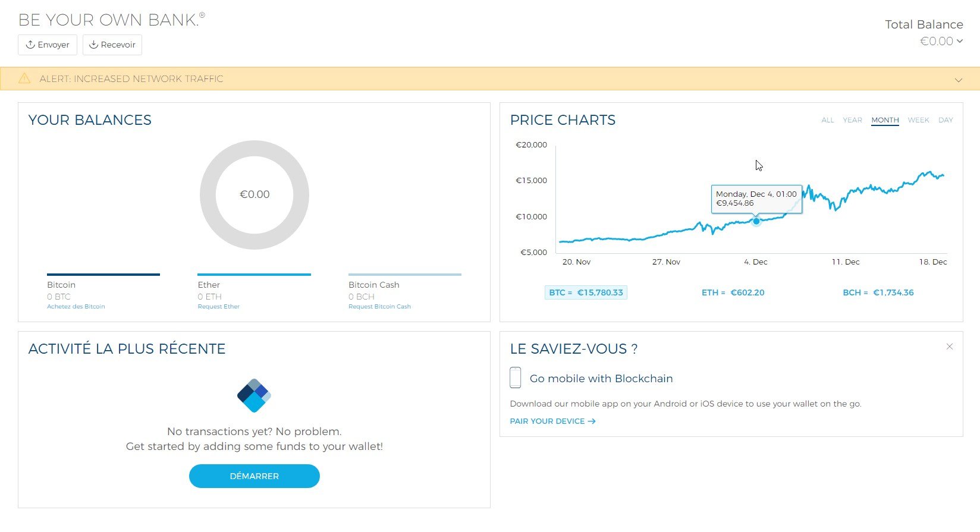The height and width of the screenshot is (532, 980).
Task: Click the Blockchain diamond logo
Action: 254,395
